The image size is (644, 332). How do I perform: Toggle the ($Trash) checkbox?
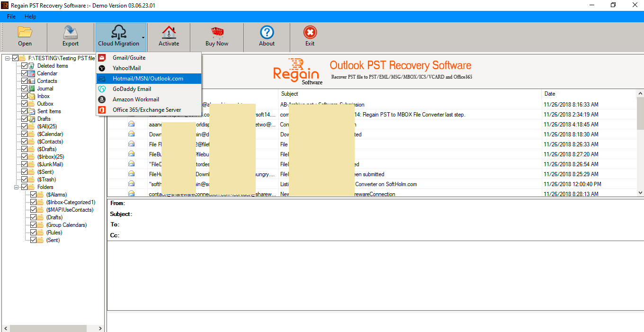[x=24, y=179]
